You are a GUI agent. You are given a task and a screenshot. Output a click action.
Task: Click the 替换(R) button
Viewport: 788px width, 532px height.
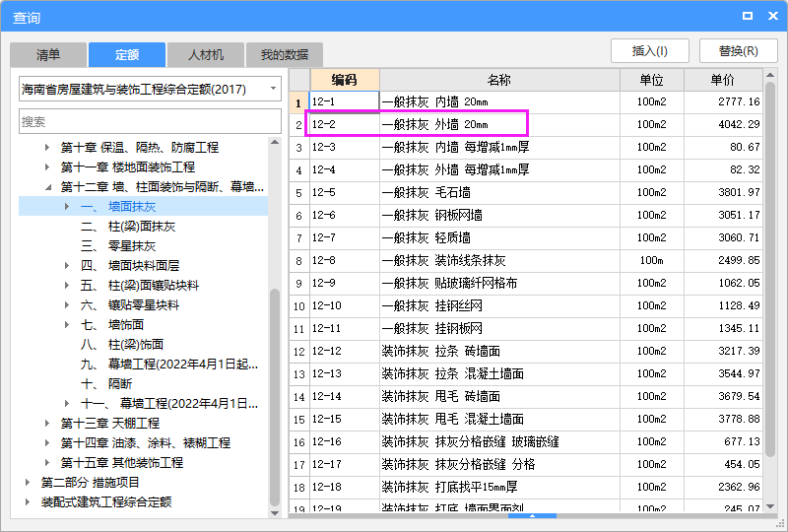click(x=738, y=51)
